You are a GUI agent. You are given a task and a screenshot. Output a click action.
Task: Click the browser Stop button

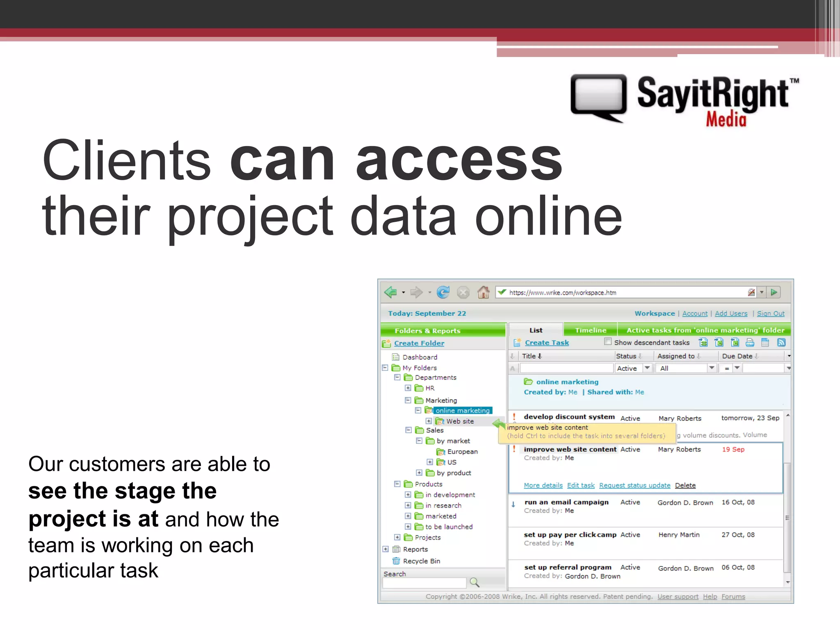click(463, 292)
